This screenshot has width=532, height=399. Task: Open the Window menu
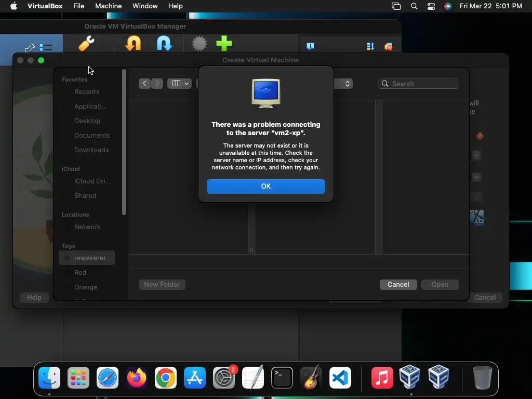click(145, 6)
